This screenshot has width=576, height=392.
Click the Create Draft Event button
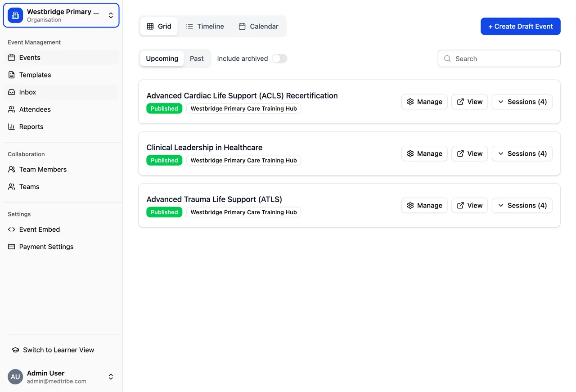click(520, 27)
